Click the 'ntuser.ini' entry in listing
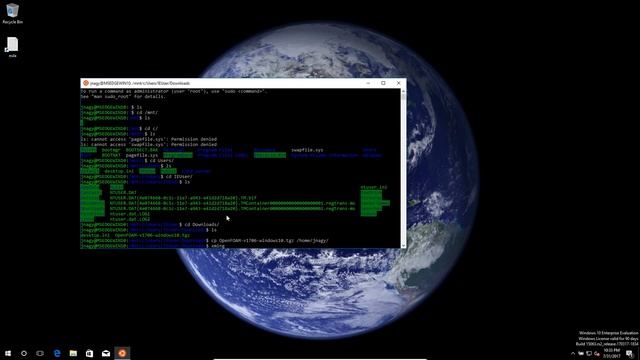Viewport: 640px width, 360px height. pyautogui.click(x=374, y=187)
